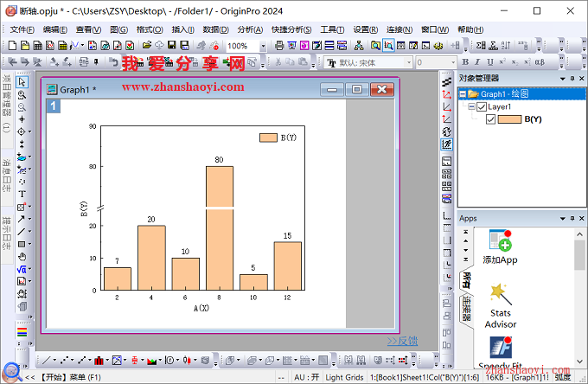Screen dimensions: 588x384
Task: Apply superscript formatting
Action: [502, 62]
